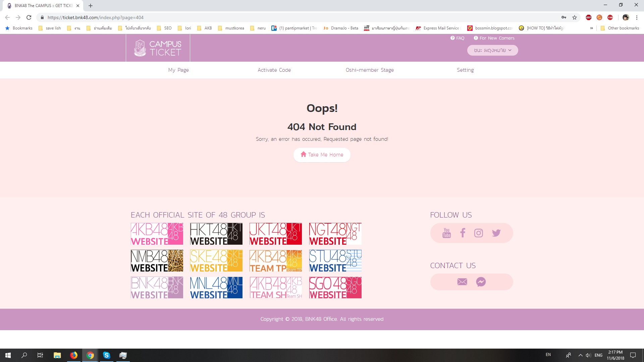This screenshot has width=644, height=362.
Task: Open Chrome's three-dot menu
Action: 637,17
